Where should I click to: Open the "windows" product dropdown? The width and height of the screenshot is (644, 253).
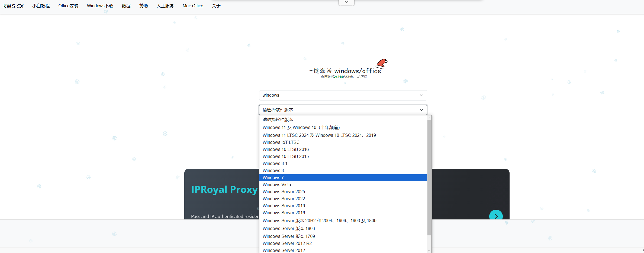tap(343, 95)
